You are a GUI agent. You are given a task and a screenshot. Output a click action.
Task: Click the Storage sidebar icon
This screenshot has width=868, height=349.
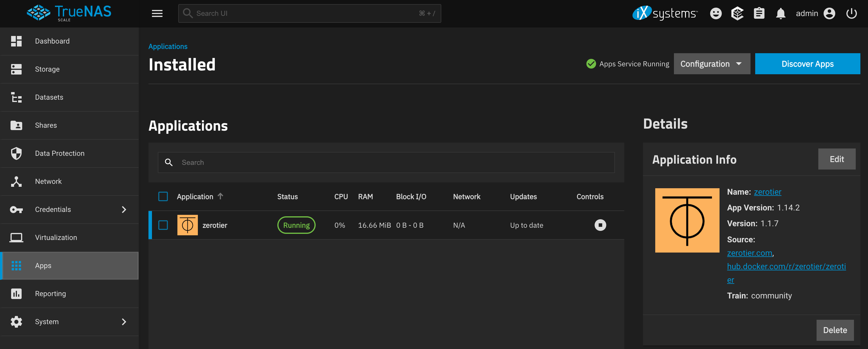point(16,69)
